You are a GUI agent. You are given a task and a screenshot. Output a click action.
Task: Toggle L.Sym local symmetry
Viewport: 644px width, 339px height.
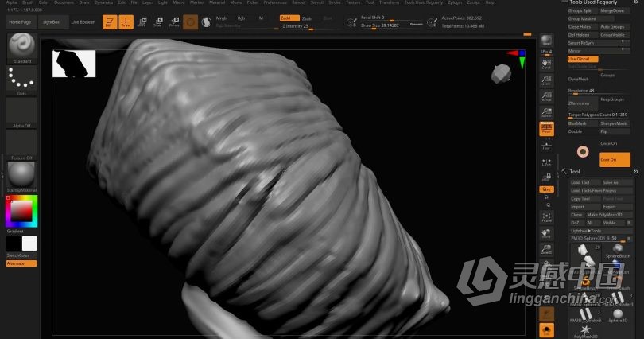click(546, 162)
